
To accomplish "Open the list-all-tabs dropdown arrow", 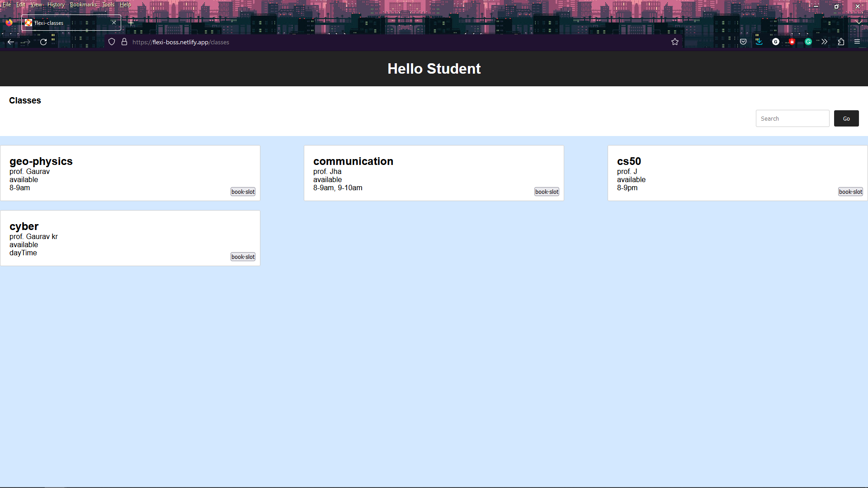I will click(859, 22).
